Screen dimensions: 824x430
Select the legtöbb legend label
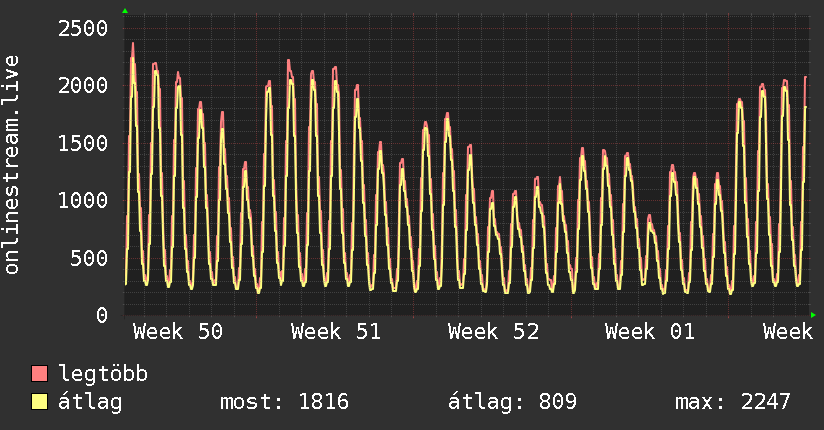click(x=104, y=375)
